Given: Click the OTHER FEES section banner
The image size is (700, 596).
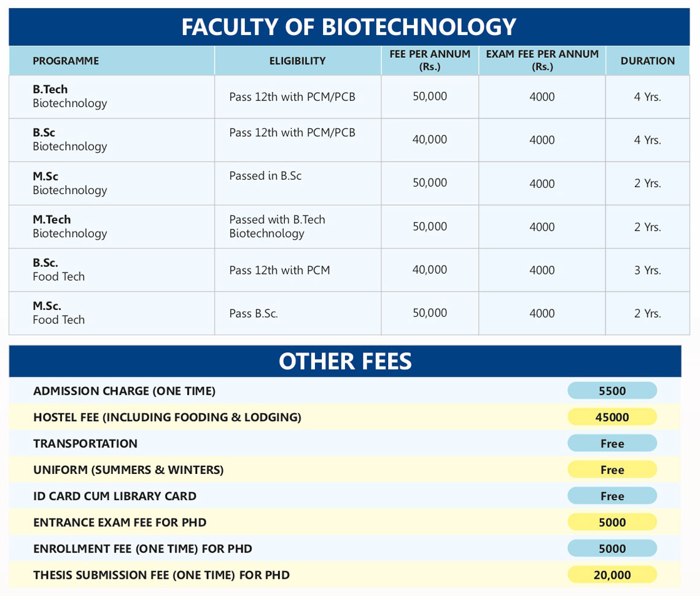Looking at the screenshot, I should click(345, 361).
